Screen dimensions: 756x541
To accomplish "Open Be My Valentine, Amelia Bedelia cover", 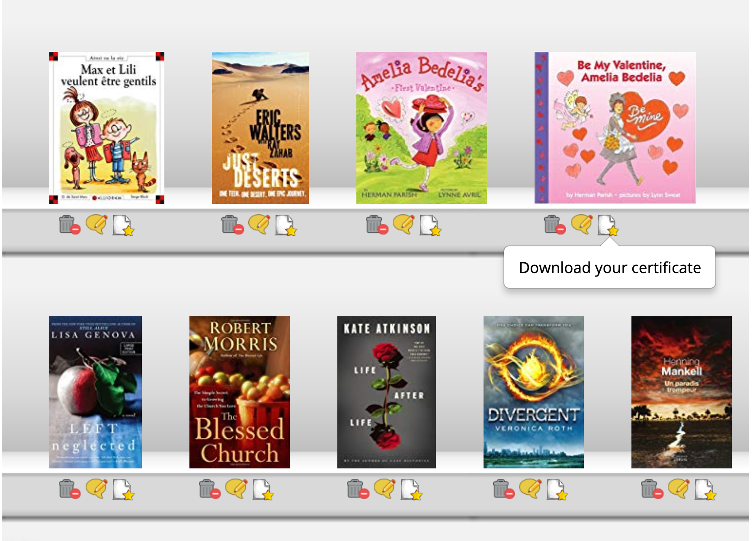I will click(615, 128).
